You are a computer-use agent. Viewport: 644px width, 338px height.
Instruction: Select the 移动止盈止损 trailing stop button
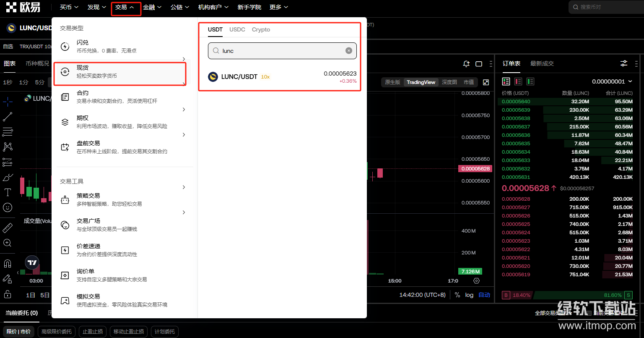coord(129,331)
